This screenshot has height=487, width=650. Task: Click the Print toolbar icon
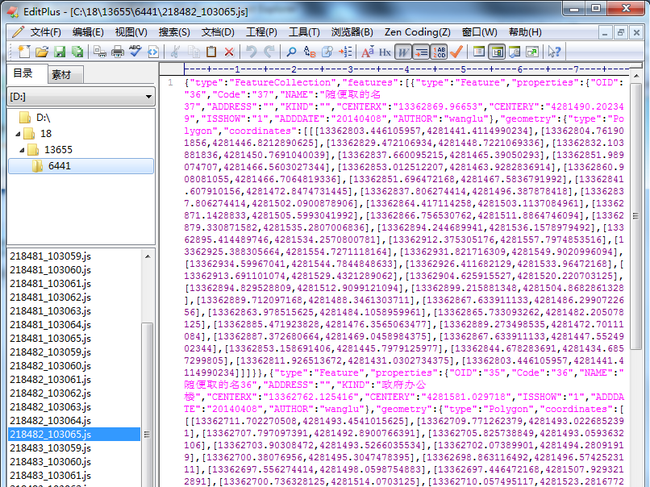[118, 52]
